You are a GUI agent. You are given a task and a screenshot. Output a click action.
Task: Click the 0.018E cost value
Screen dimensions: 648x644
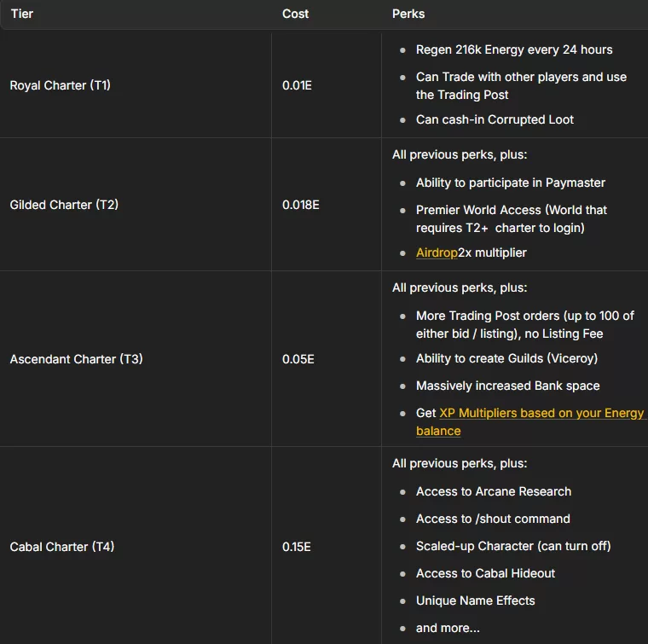point(300,205)
